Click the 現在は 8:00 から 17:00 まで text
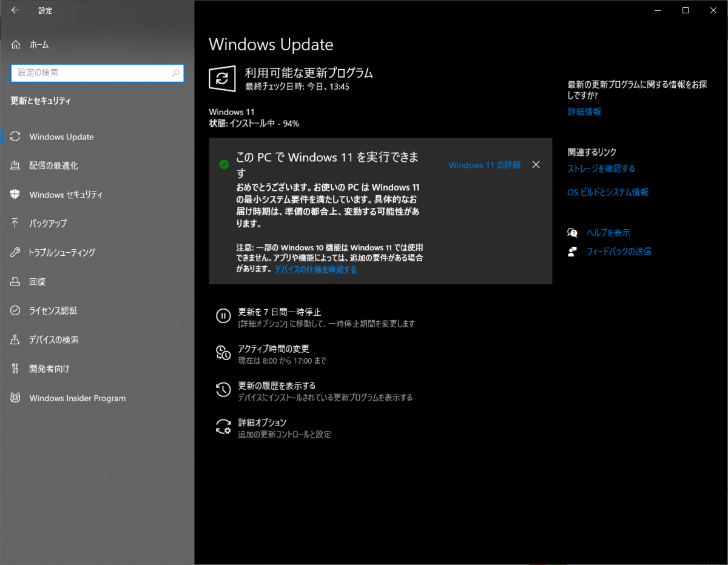Image resolution: width=728 pixels, height=565 pixels. pos(282,361)
